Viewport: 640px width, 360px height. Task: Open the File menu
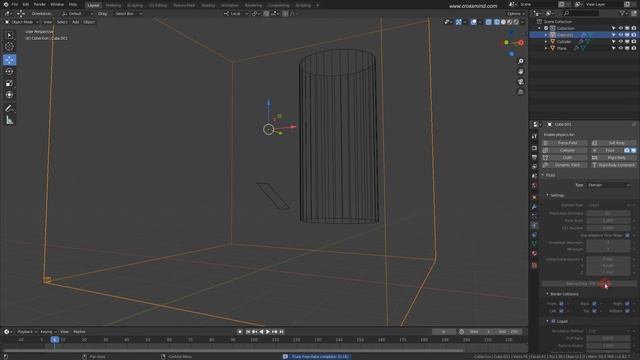pyautogui.click(x=15, y=4)
